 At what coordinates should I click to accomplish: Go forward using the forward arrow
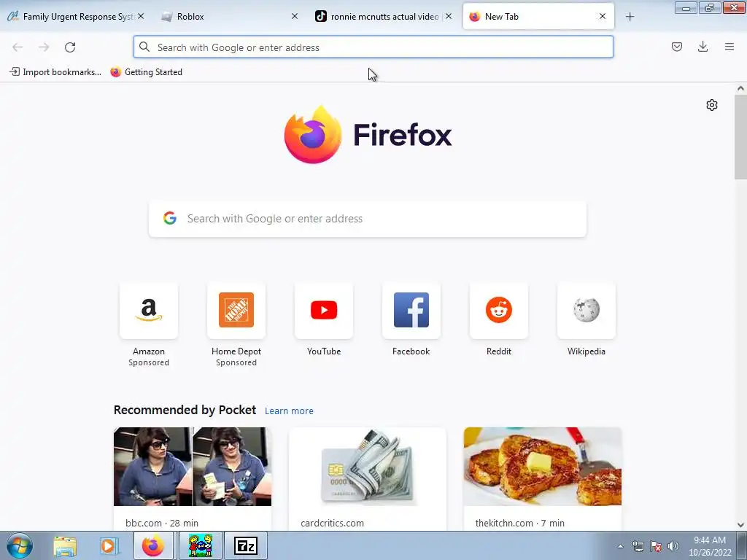(x=44, y=47)
